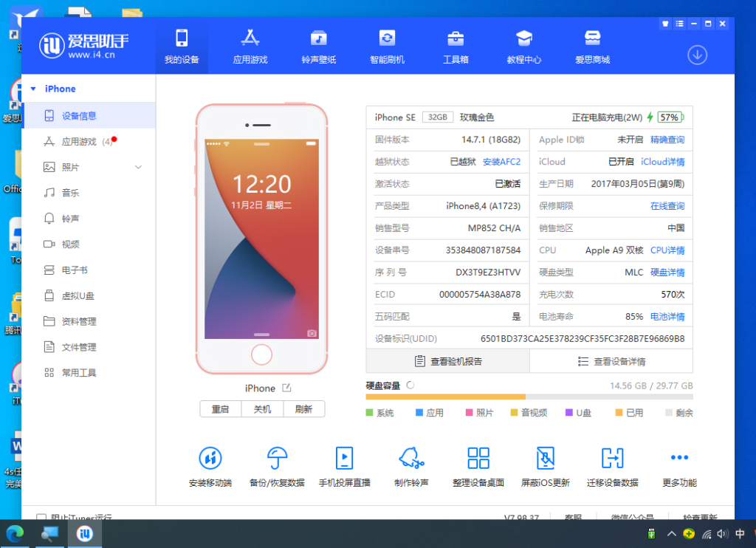Select 设备信息 in sidebar
This screenshot has width=756, height=548.
(x=89, y=116)
